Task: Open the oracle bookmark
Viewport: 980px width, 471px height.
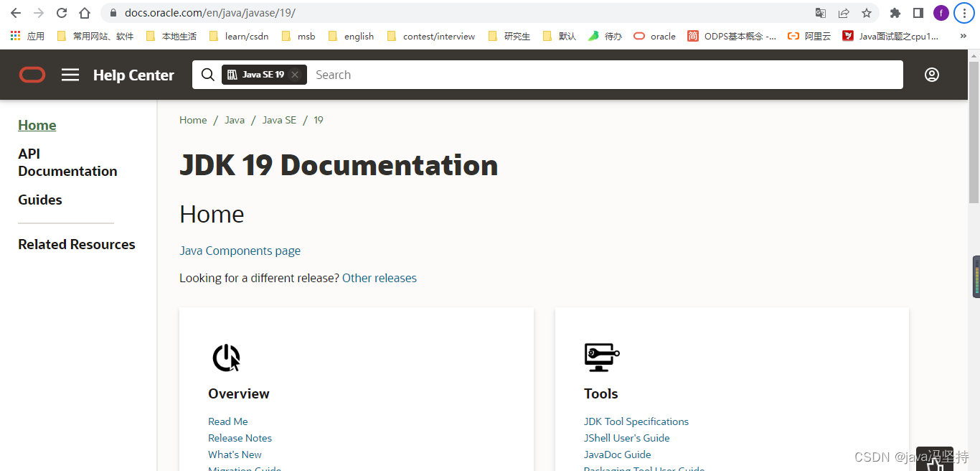Action: click(654, 36)
